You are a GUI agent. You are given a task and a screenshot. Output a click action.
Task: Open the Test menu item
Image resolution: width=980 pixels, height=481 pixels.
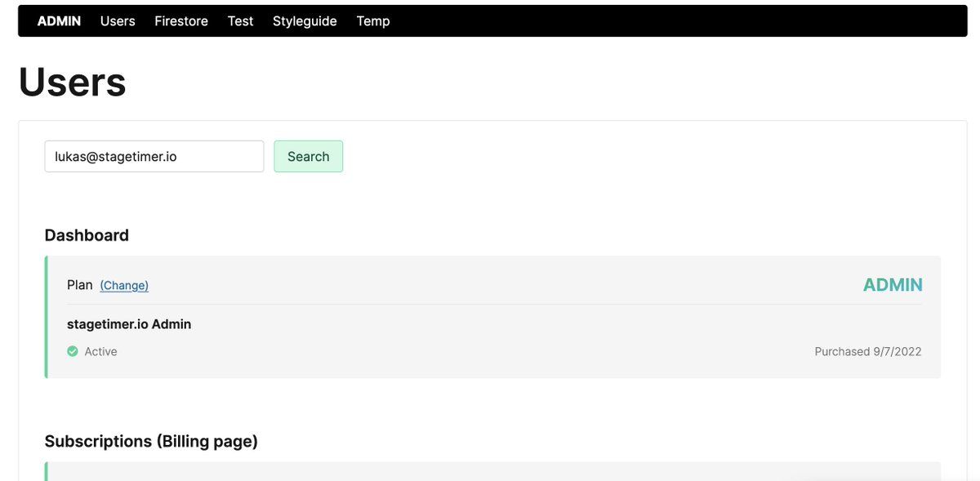click(240, 21)
